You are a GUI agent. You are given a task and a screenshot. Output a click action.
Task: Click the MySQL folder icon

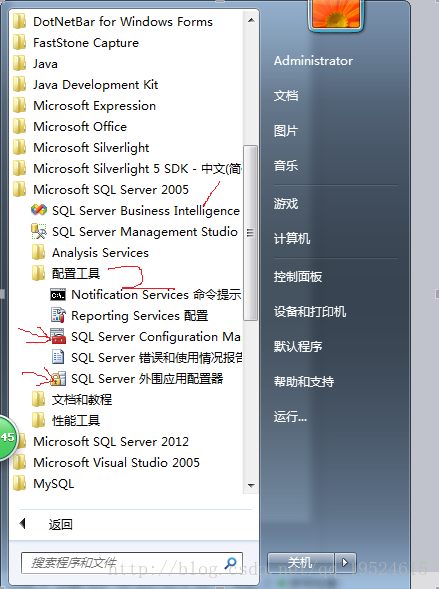pyautogui.click(x=19, y=483)
